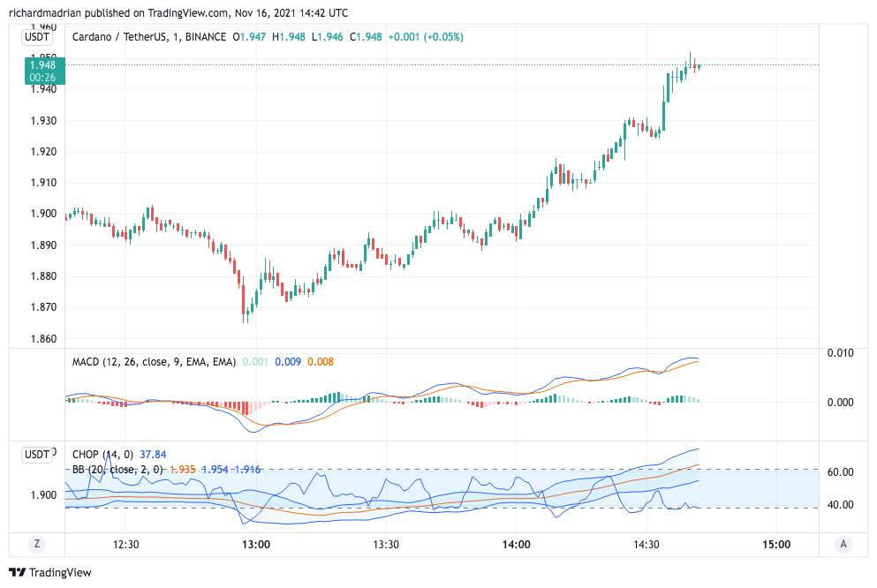Click the TradingView logo icon
This screenshot has width=877, height=588.
click(17, 572)
